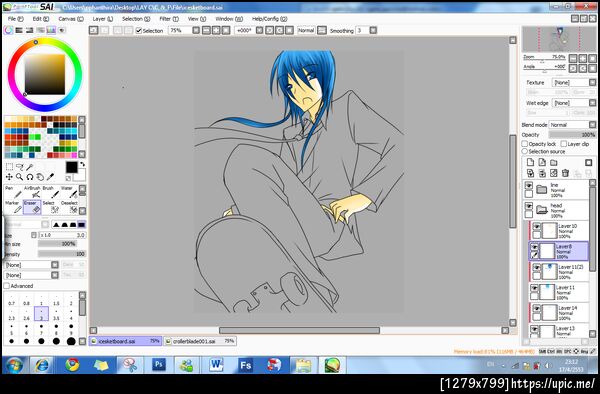The image size is (600, 394).
Task: Open the Edit menu
Action: pyautogui.click(x=41, y=19)
